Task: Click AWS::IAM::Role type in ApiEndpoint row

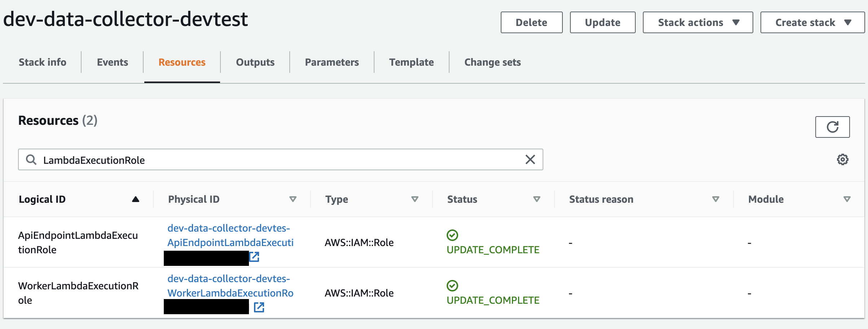Action: 359,242
